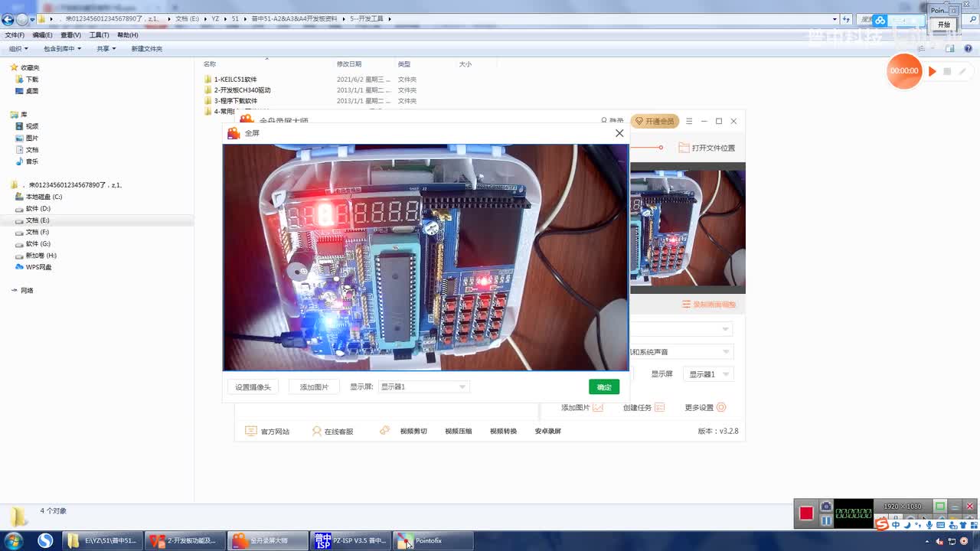Click 添加图片 in the recorder window
Screen dimensions: 980x551
tap(582, 408)
